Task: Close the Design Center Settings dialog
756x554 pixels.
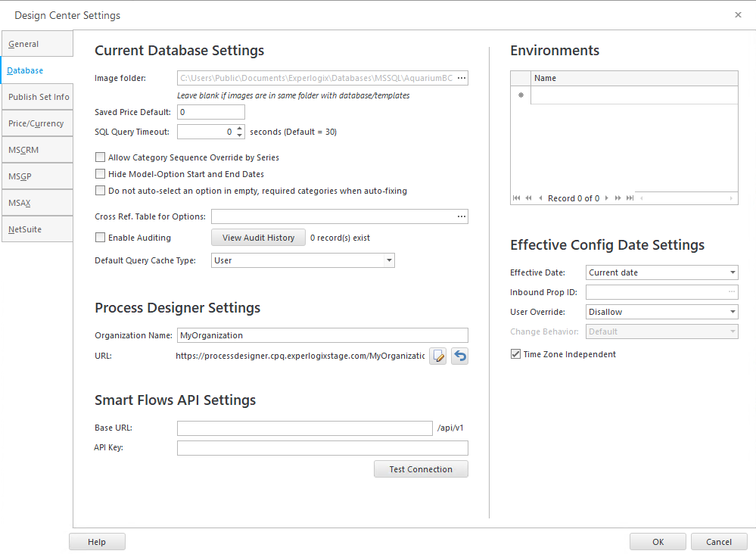Action: 738,15
